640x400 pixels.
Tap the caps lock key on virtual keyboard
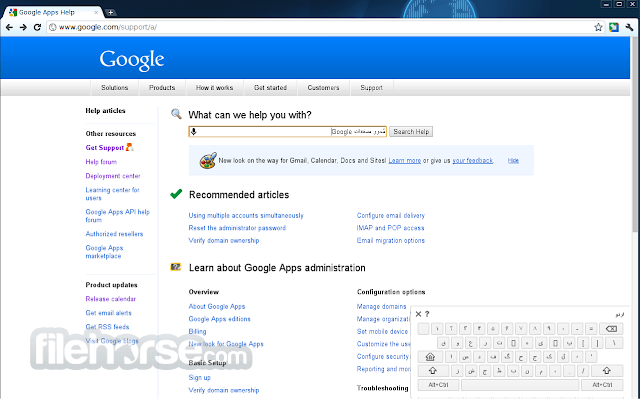tap(430, 357)
